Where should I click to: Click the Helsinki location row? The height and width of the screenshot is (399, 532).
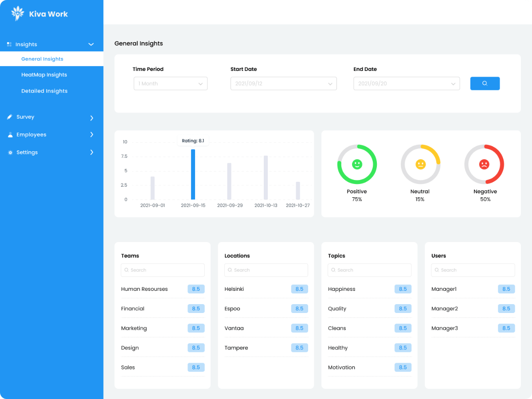pos(266,289)
